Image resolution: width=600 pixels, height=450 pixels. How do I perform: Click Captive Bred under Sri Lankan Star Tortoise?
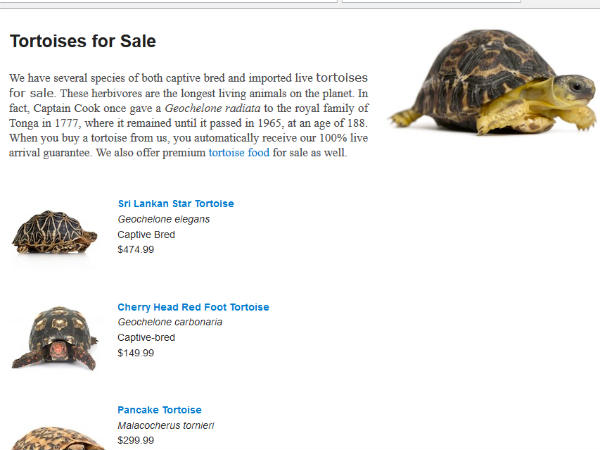(x=146, y=234)
